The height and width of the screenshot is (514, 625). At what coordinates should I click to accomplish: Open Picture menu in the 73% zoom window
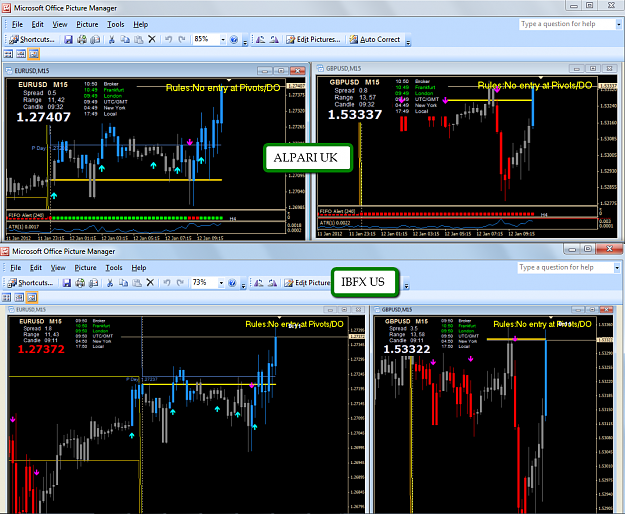point(85,268)
